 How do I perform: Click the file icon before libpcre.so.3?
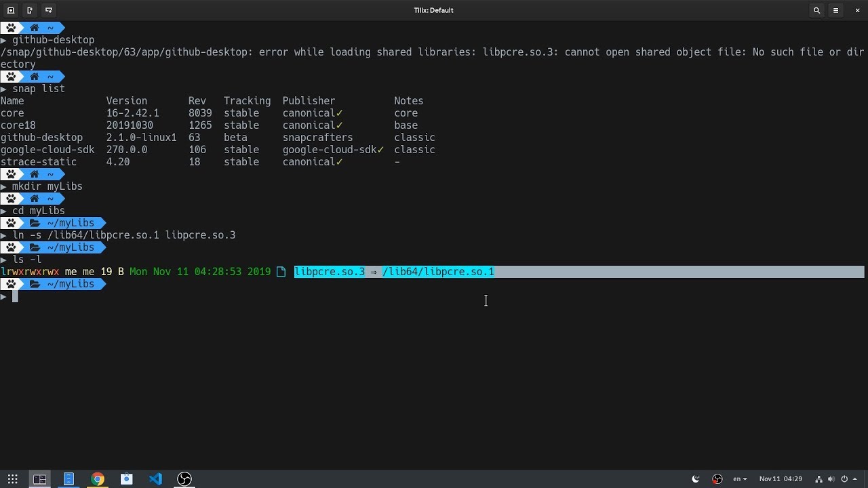coord(281,272)
